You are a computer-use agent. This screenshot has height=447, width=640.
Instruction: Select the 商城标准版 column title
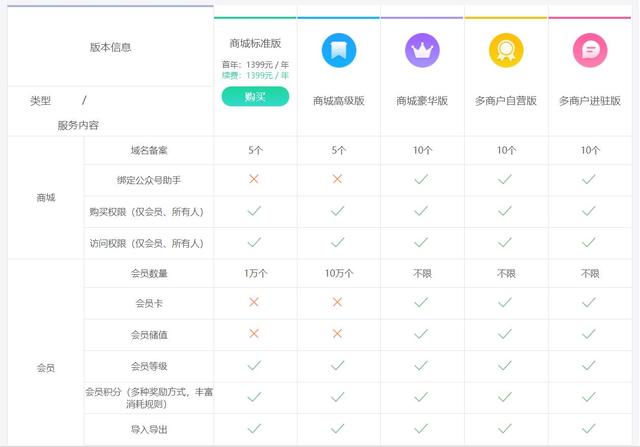(x=255, y=43)
